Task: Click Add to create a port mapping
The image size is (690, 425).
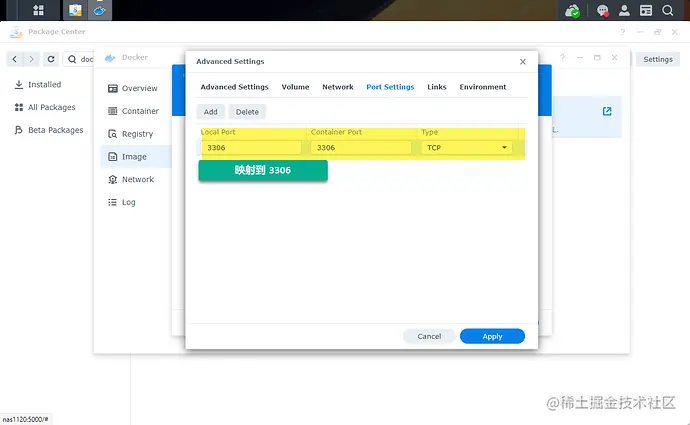Action: [211, 112]
